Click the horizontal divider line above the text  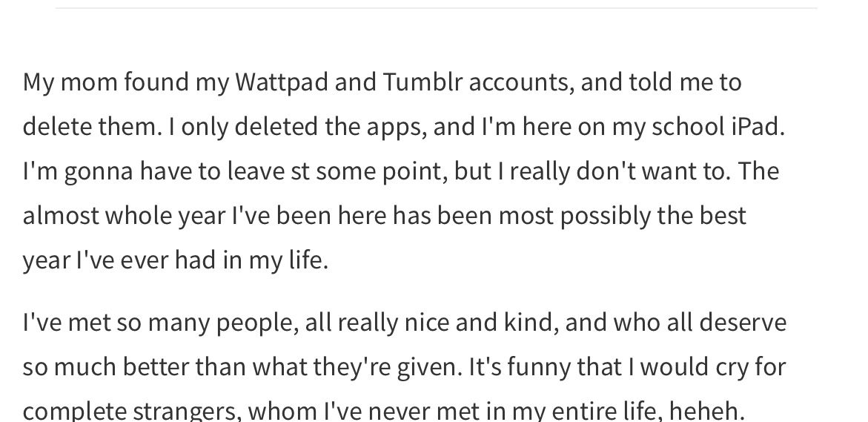(436, 7)
